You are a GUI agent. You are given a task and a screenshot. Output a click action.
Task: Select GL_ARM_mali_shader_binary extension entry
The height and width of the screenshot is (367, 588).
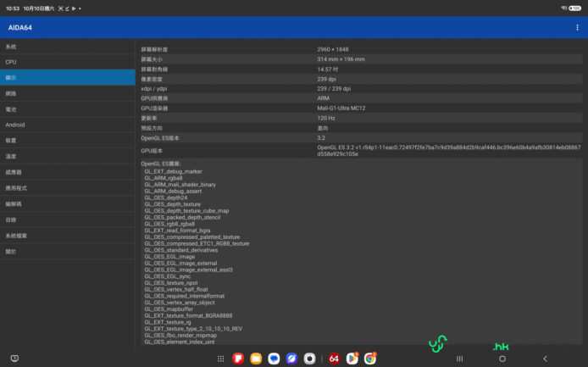click(180, 185)
